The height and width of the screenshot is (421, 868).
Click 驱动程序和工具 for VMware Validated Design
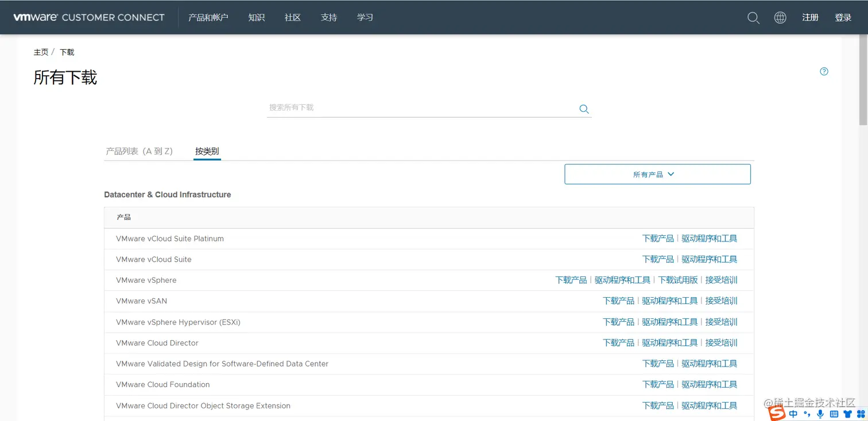(710, 364)
